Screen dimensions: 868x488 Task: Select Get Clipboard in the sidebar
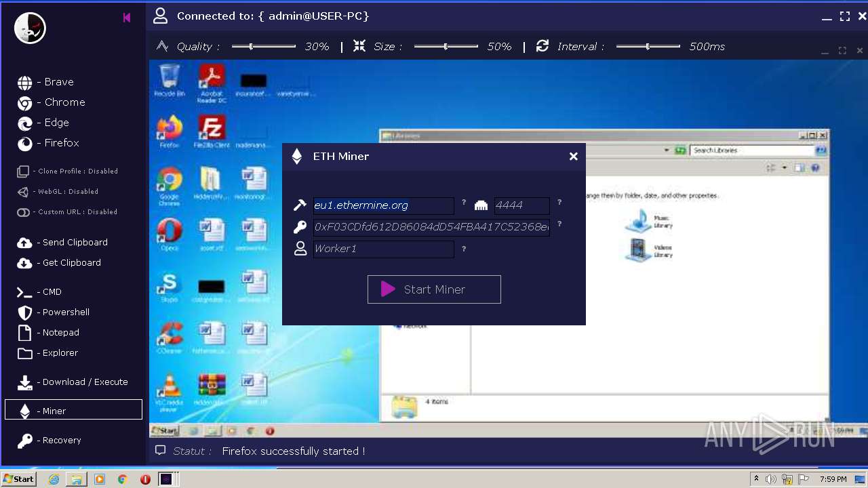(59, 263)
